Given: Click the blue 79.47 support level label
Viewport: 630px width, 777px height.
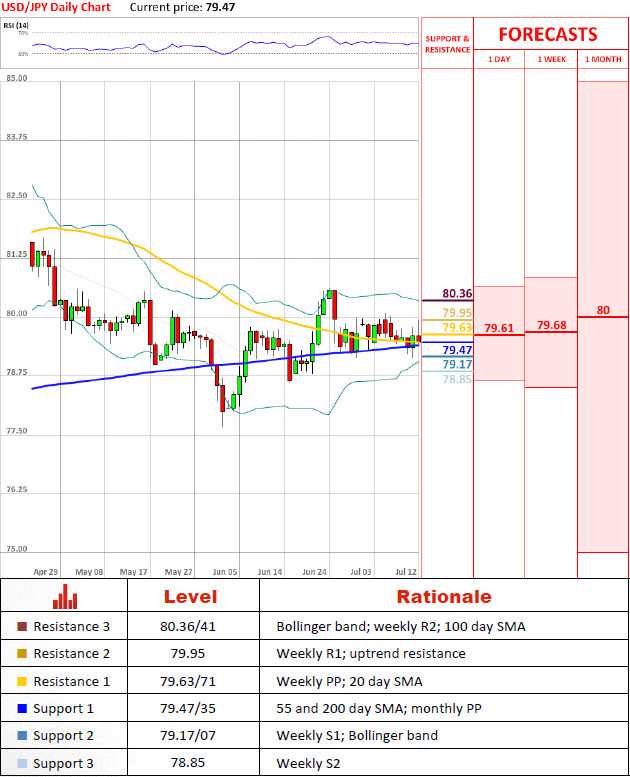Looking at the screenshot, I should (x=457, y=350).
